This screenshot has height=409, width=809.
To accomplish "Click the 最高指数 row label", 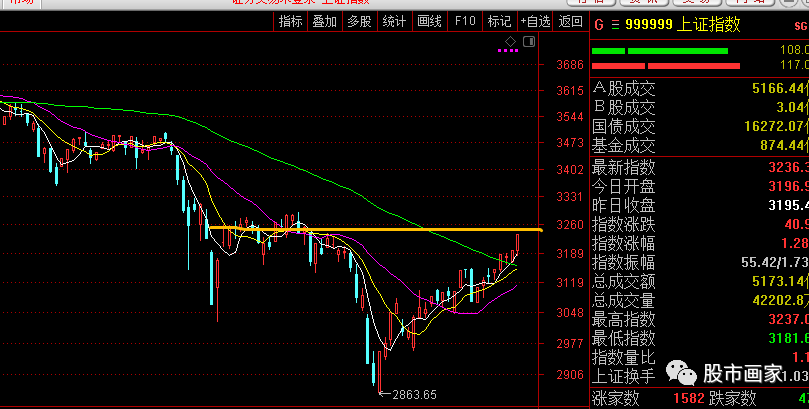I will pos(623,319).
